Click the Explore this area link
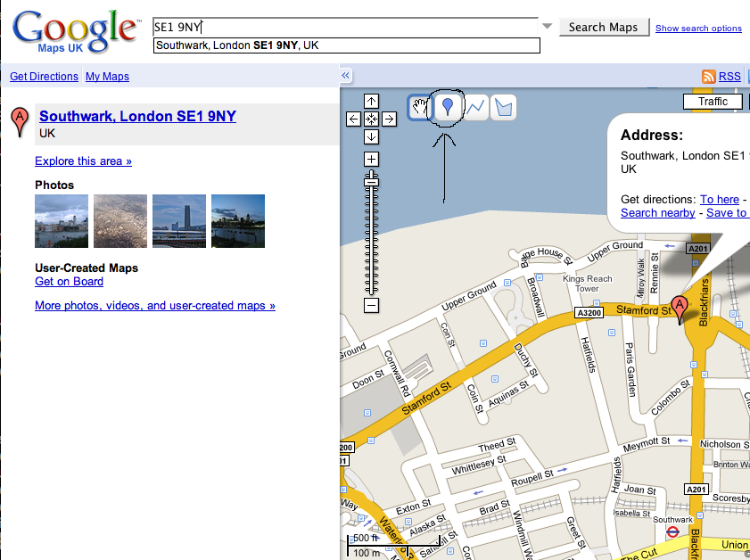This screenshot has height=560, width=750. (83, 161)
